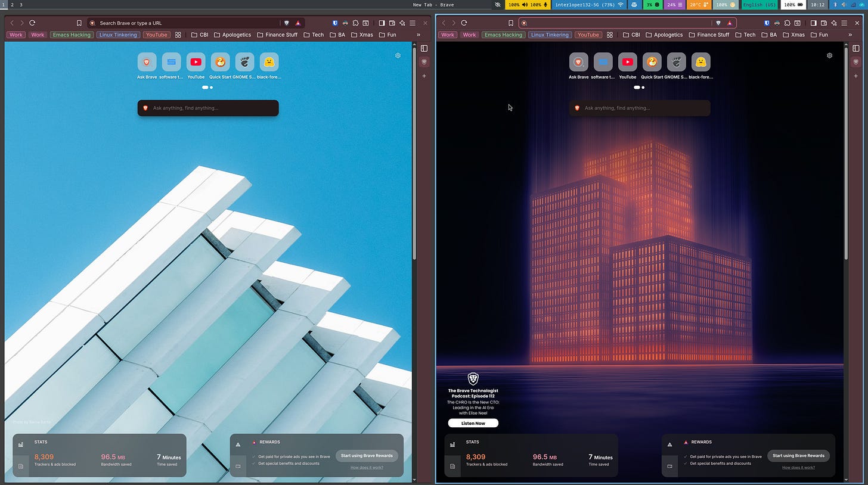This screenshot has width=868, height=485.
Task: Click the Start using Brave Rewards button
Action: point(367,455)
